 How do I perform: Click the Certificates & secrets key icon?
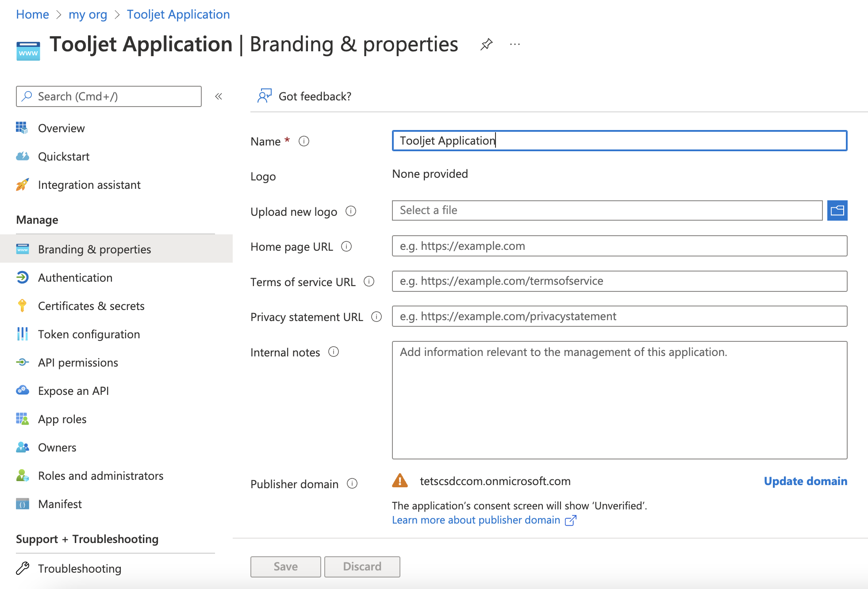click(22, 306)
